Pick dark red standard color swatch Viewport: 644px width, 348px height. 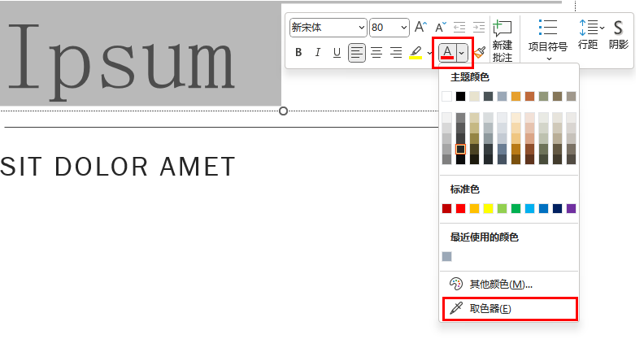click(447, 208)
